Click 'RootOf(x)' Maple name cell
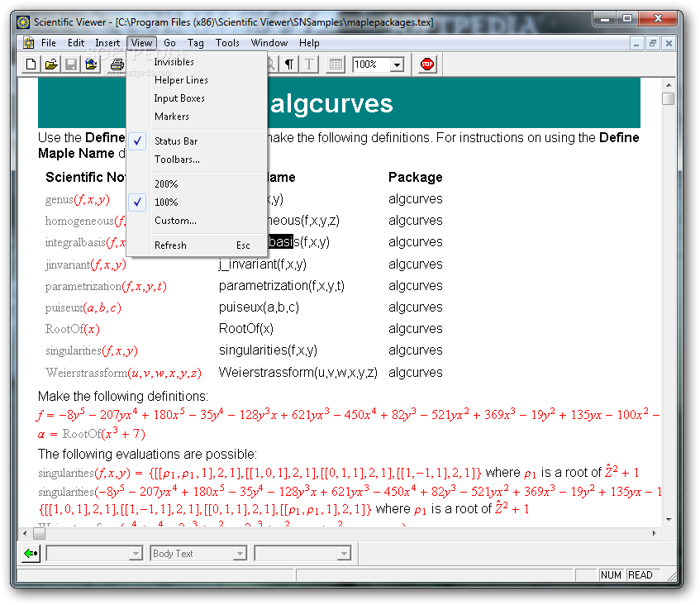 (x=246, y=329)
